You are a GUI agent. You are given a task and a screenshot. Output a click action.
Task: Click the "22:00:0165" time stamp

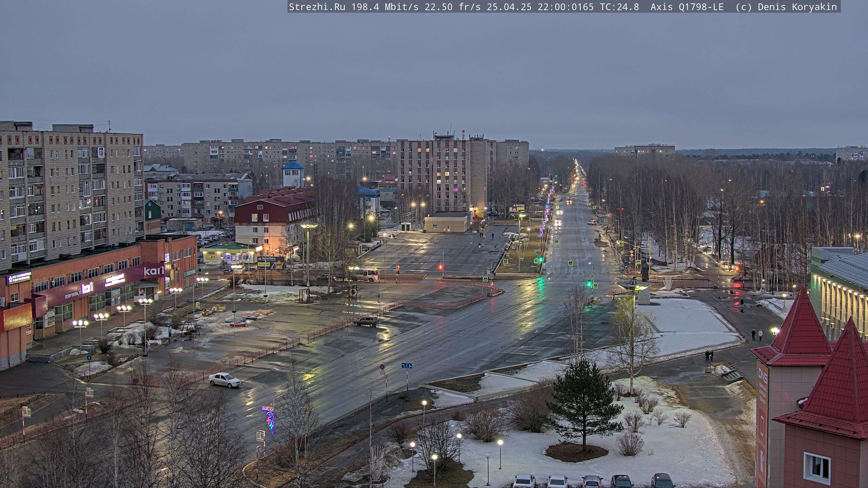[566, 7]
